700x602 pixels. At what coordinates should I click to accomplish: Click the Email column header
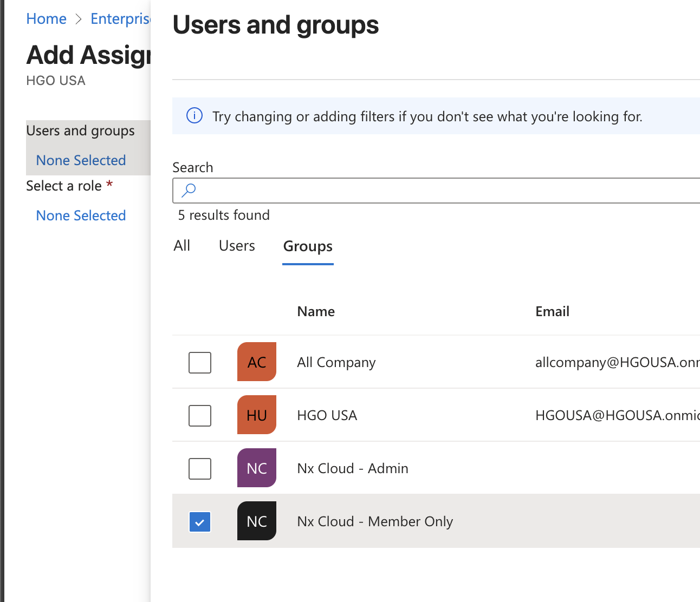(552, 311)
